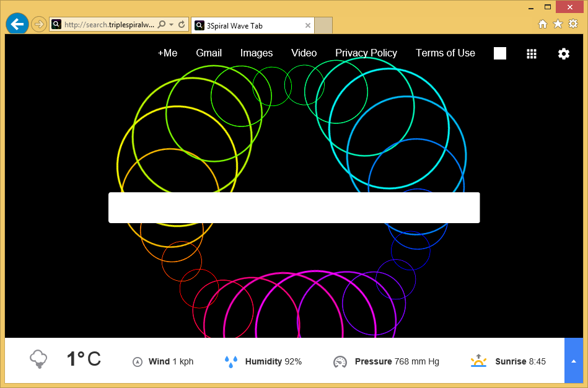This screenshot has height=388, width=588.
Task: Open the browser Tools gear icon
Action: coord(573,24)
